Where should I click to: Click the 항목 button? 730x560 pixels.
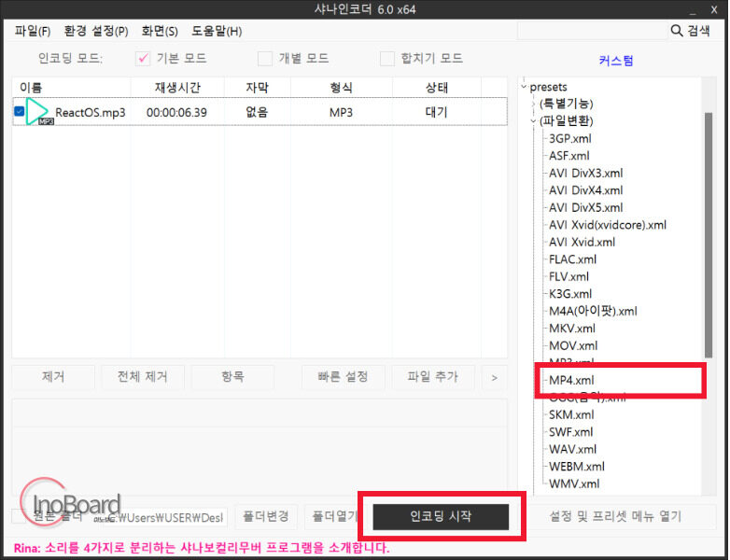coord(232,377)
